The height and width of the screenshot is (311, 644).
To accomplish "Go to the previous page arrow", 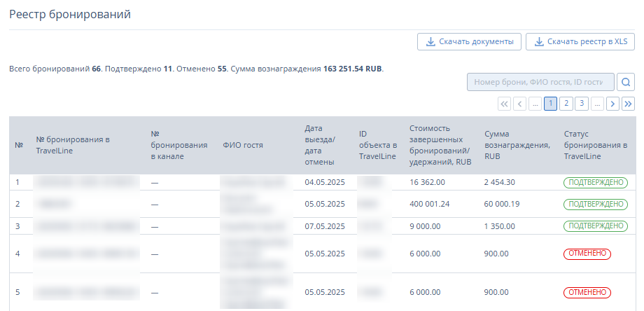I will pos(519,104).
